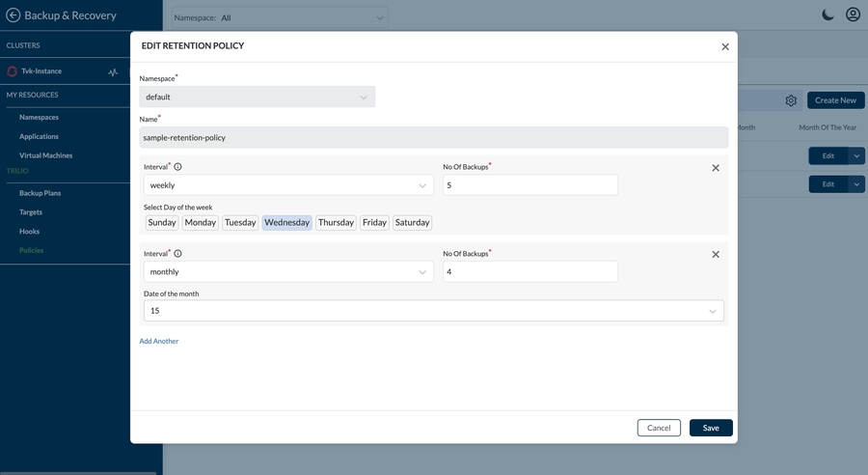The image size is (868, 475).
Task: Click the Add Another link
Action: [159, 341]
